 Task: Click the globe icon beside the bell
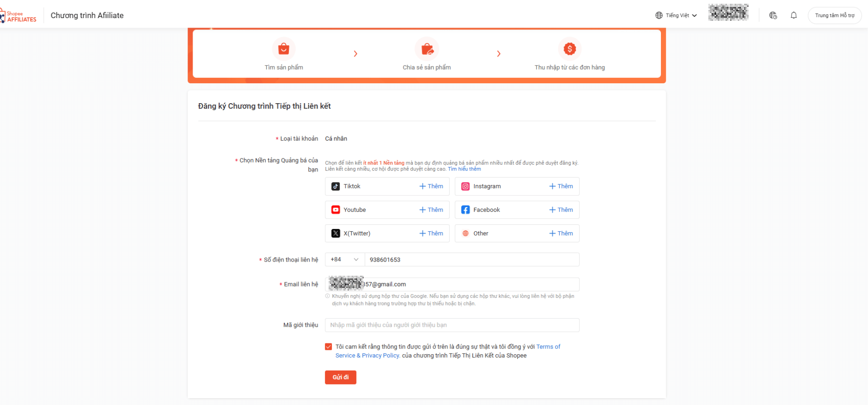point(773,15)
